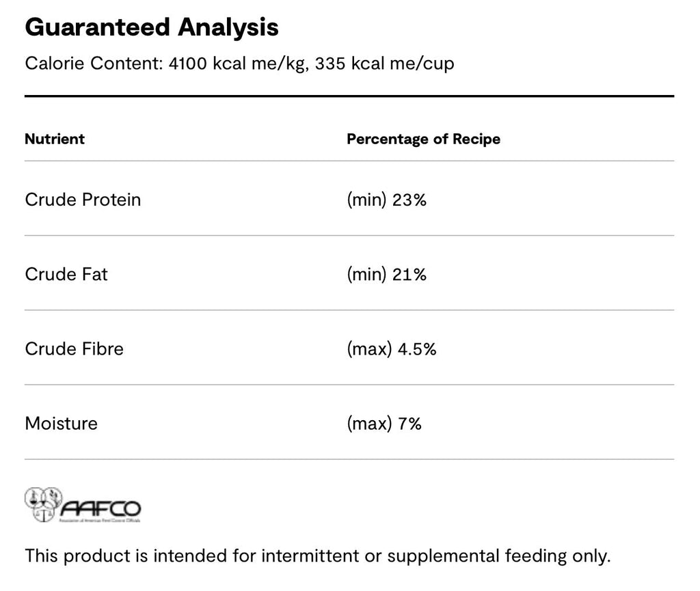The width and height of the screenshot is (700, 591).
Task: Click the Guaranteed Analysis heading
Action: click(152, 27)
